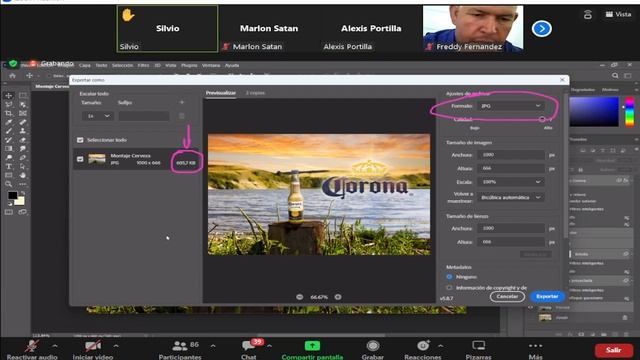The height and width of the screenshot is (360, 640).
Task: Click the foreground black color swatch
Action: coord(13,195)
